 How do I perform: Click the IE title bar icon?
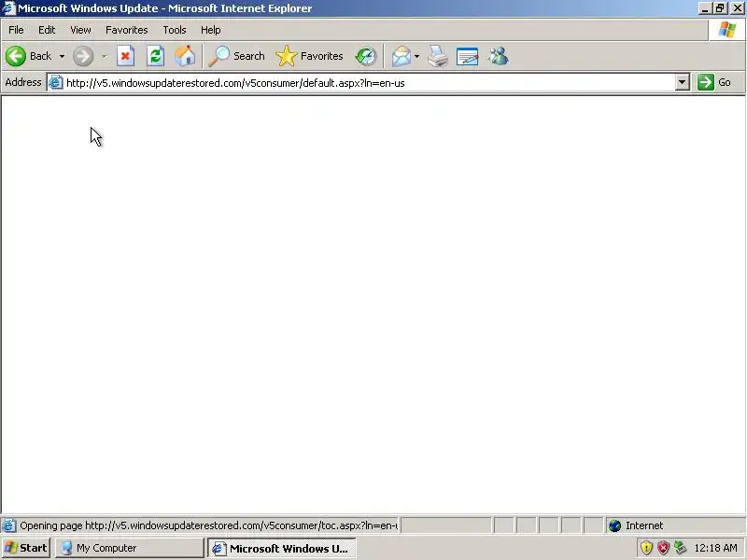click(x=8, y=8)
